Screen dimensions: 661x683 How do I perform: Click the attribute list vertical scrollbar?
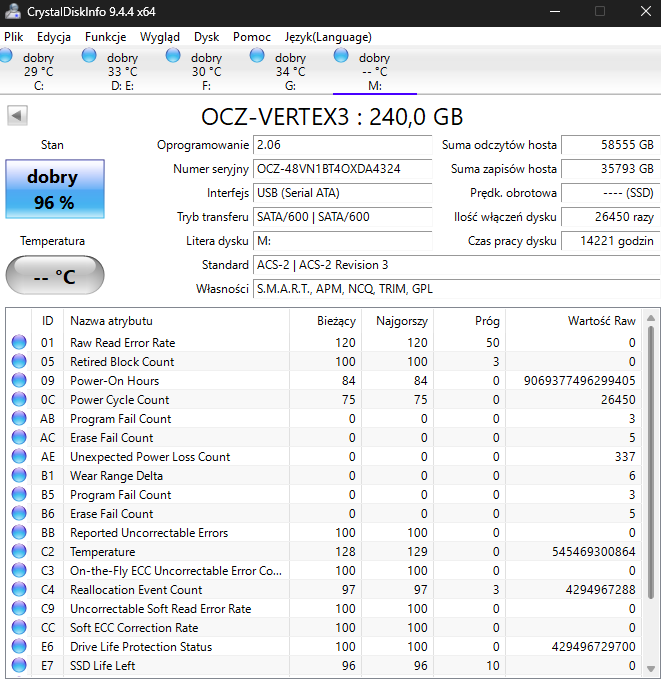[x=650, y=500]
